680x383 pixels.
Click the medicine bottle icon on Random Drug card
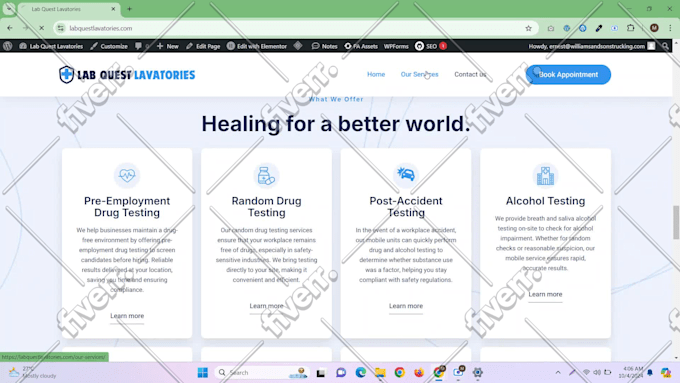pos(266,175)
